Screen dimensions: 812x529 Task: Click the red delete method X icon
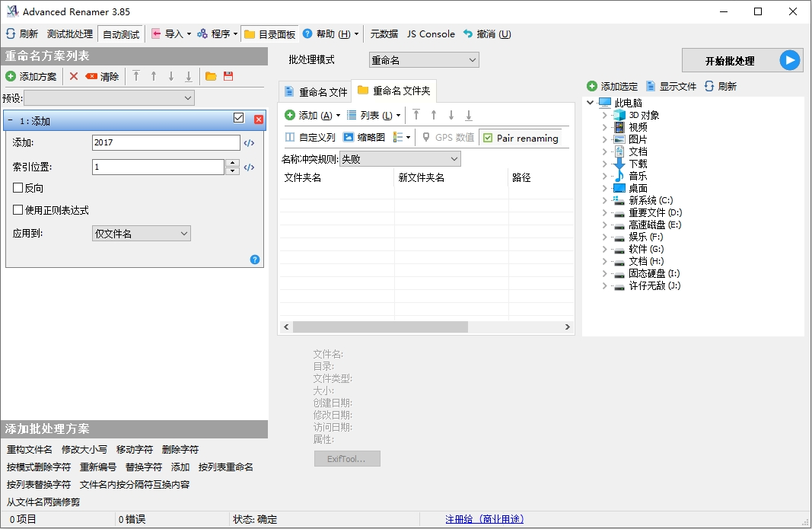[x=74, y=76]
